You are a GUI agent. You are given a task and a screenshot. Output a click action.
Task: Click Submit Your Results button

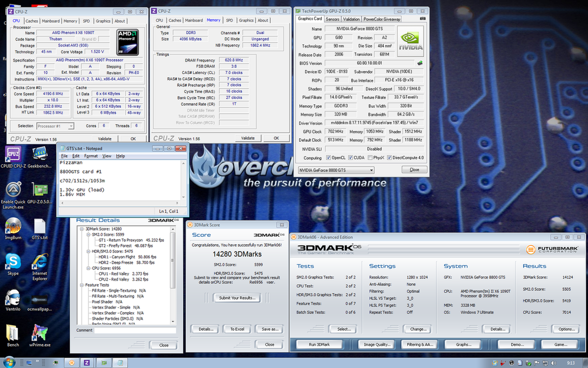(237, 298)
